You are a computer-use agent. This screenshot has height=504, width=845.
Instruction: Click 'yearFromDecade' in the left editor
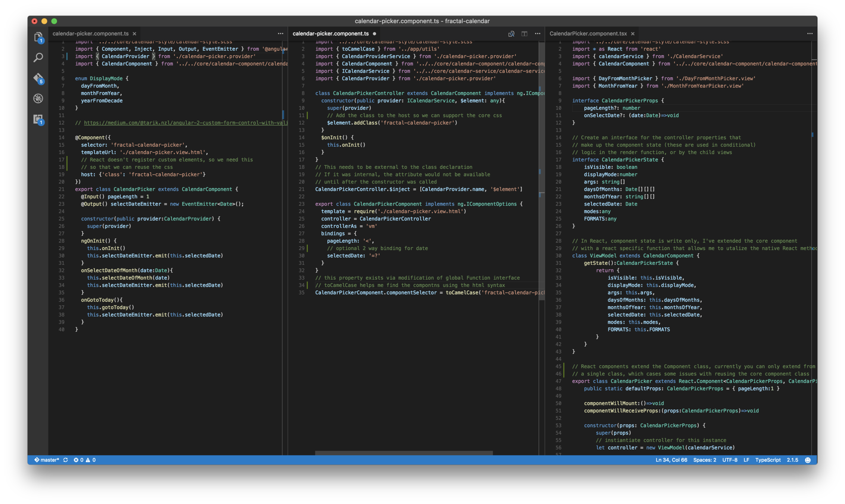coord(102,100)
